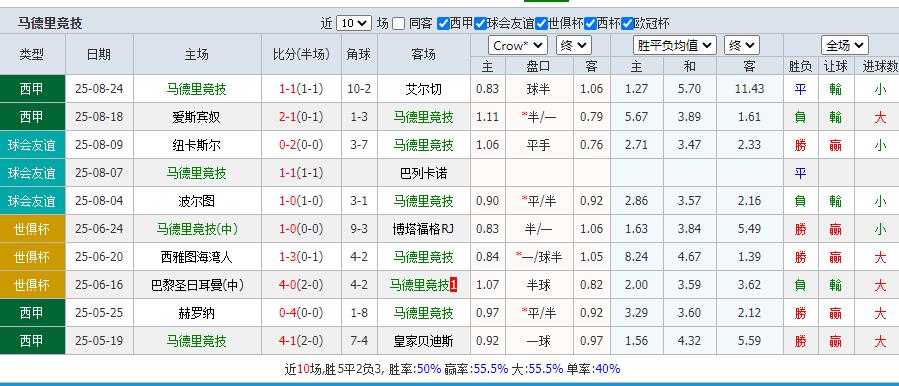Open the 1-0(1-0) score against 波尔图

pyautogui.click(x=301, y=201)
